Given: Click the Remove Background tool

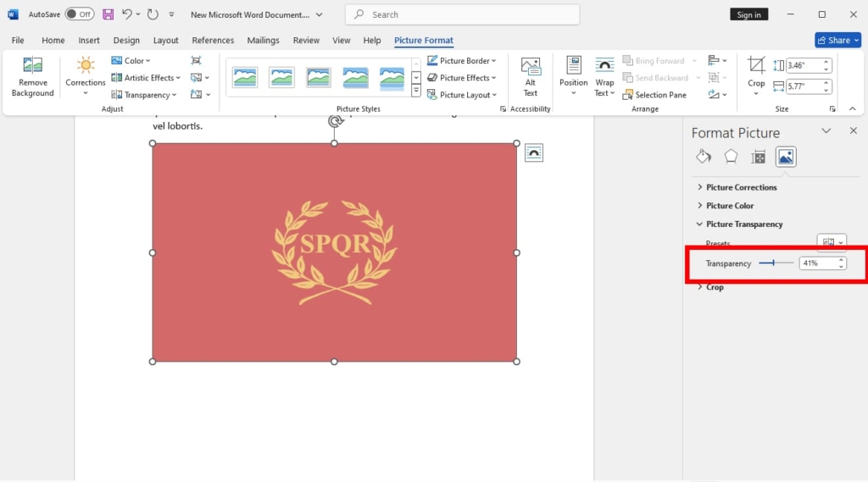Looking at the screenshot, I should tap(33, 77).
